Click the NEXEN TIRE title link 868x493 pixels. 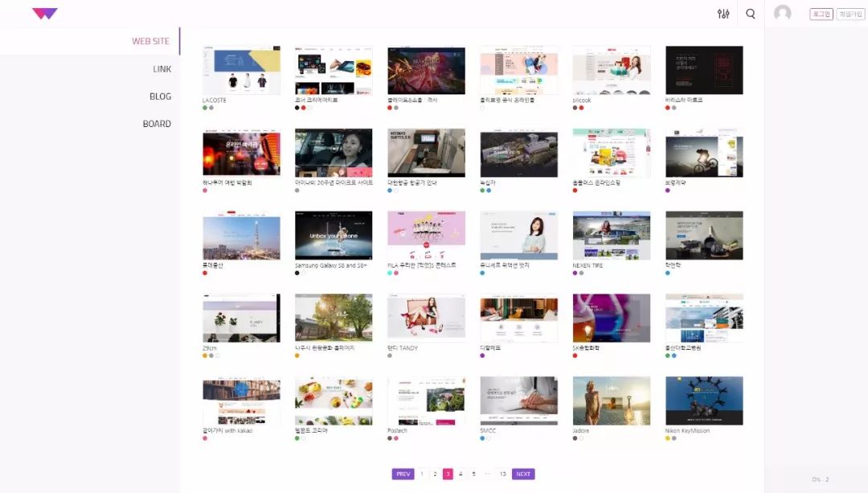point(588,265)
